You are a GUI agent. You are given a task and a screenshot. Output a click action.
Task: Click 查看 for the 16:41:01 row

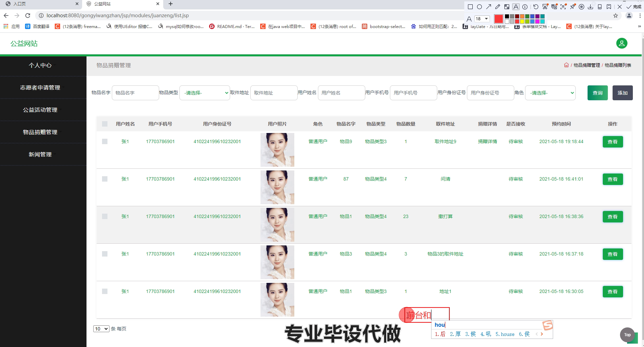click(x=613, y=179)
